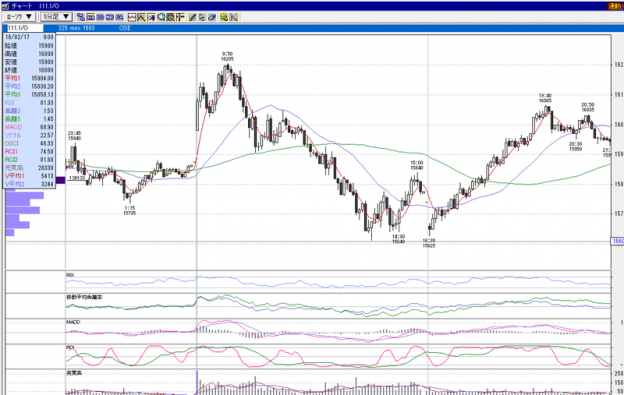Click the MACD panel label
Viewport: 624px width, 395px height.
73,322
